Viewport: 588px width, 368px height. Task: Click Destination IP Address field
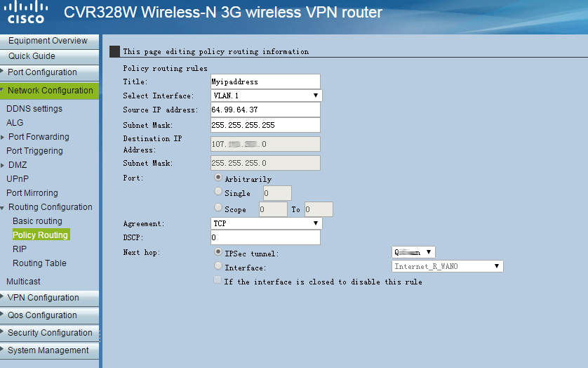pyautogui.click(x=265, y=144)
